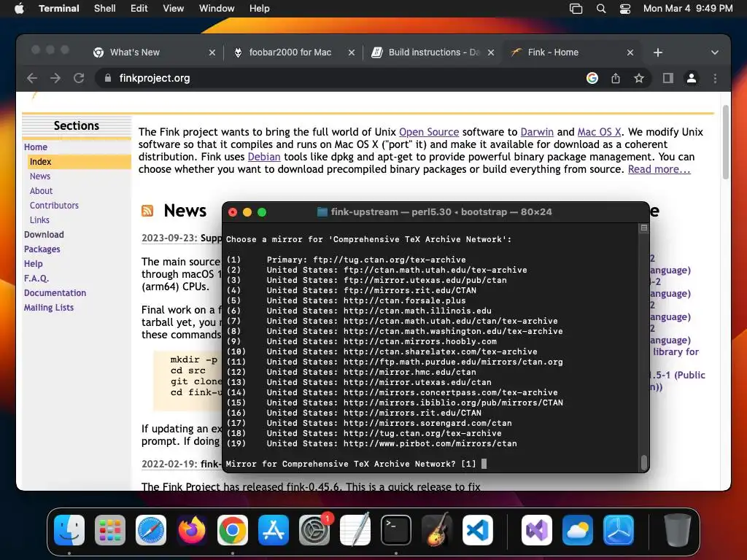Click the Terminal scrollback marker icon
The image size is (747, 560).
coord(643,228)
